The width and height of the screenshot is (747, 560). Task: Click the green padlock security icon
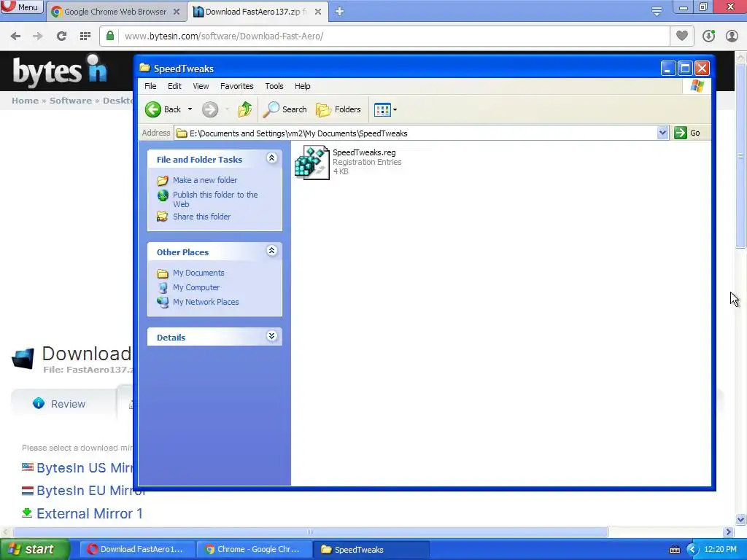110,36
